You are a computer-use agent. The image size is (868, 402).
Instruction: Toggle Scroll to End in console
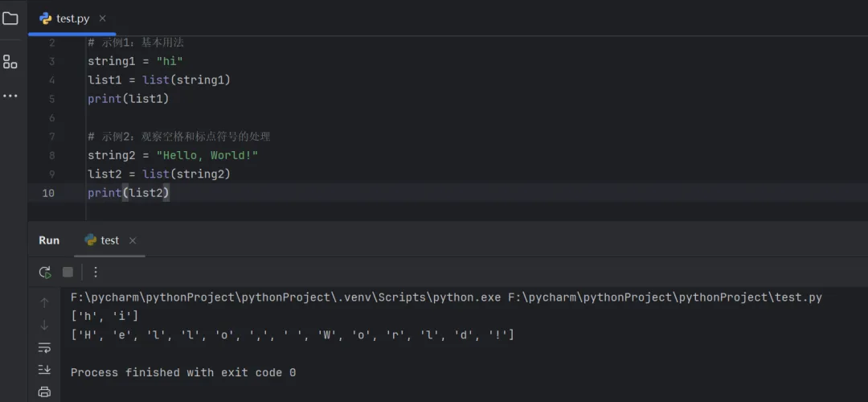coord(44,370)
